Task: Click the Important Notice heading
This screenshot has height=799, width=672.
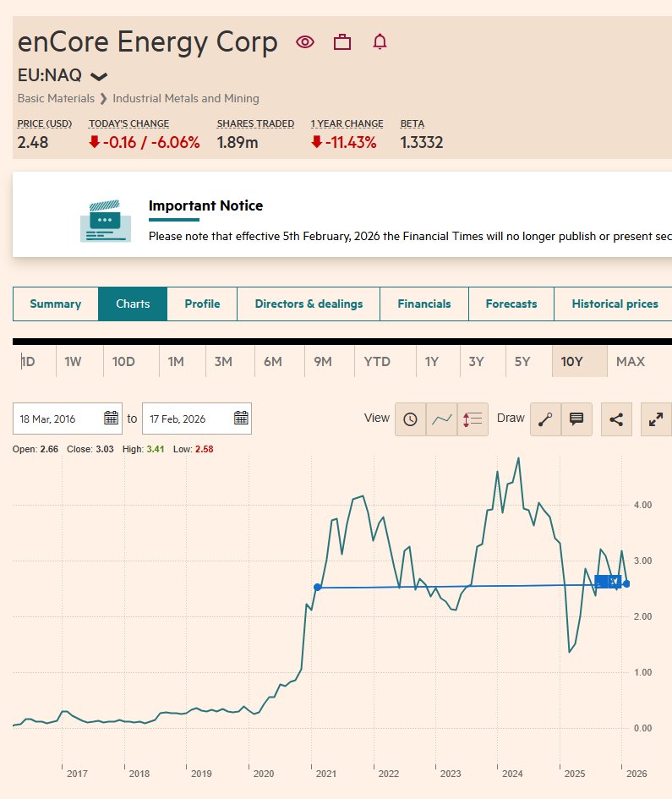Action: coord(206,205)
